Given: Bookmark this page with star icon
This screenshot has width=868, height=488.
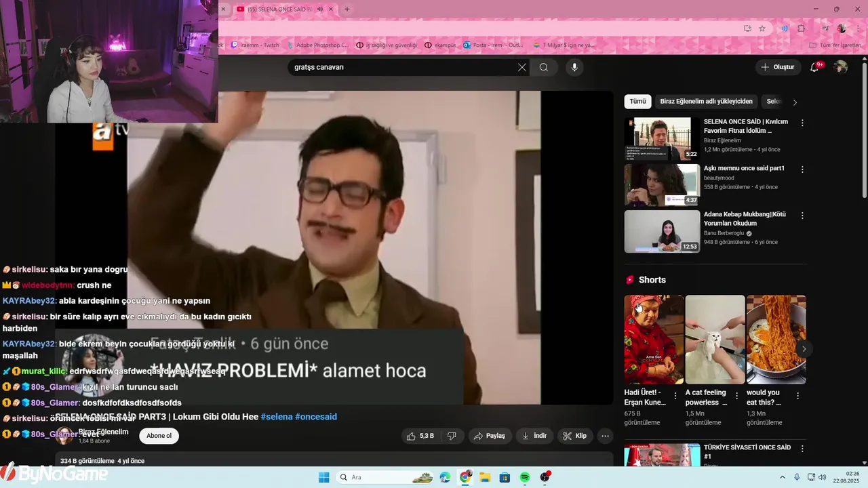Looking at the screenshot, I should 762,28.
